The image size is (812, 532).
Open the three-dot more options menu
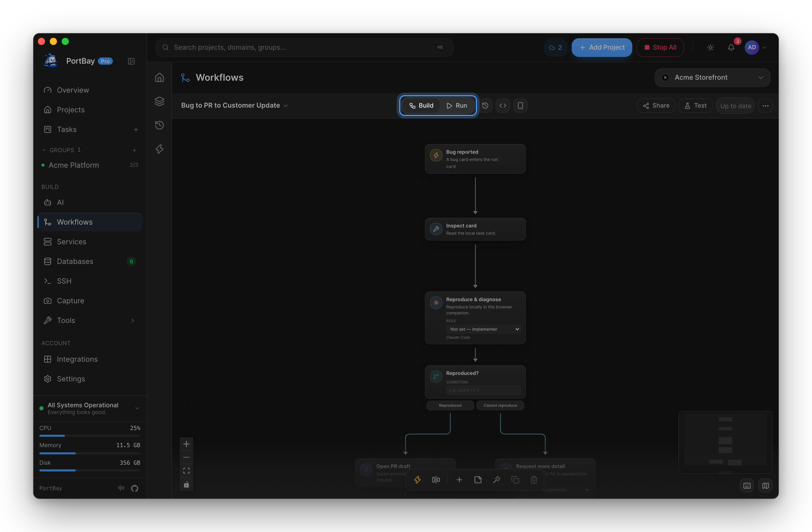[766, 106]
